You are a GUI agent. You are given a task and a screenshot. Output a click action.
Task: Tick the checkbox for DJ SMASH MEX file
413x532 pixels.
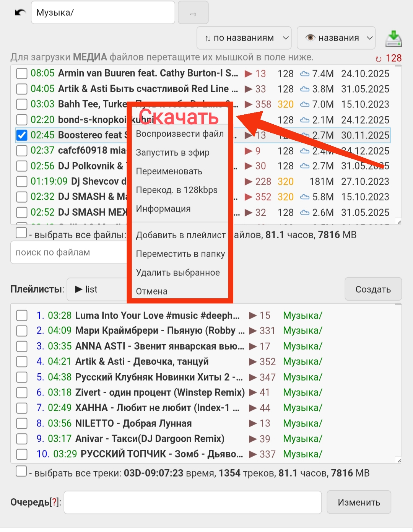(22, 213)
